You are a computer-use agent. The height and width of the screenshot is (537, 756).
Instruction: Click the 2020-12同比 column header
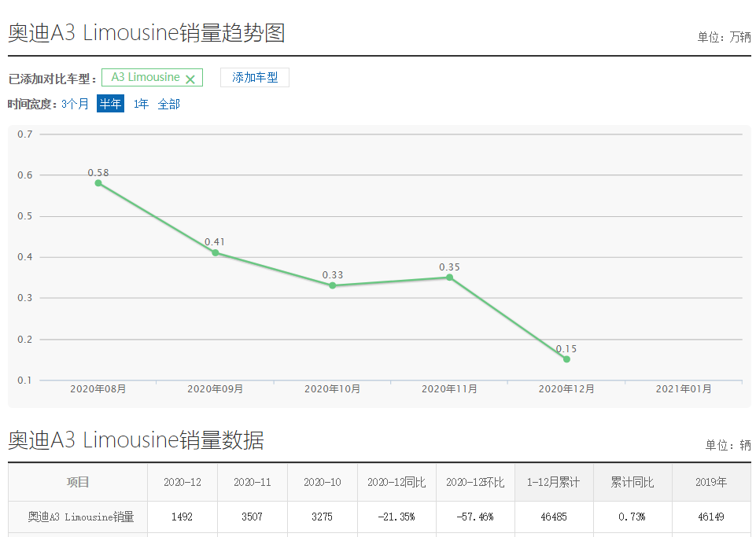tap(396, 482)
